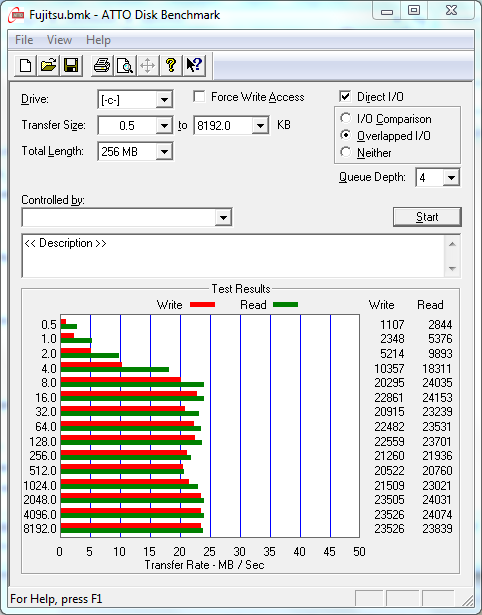Expand maximum Transfer Size 8192.0 dropdown
Screen dimensions: 482x615
(x=260, y=126)
